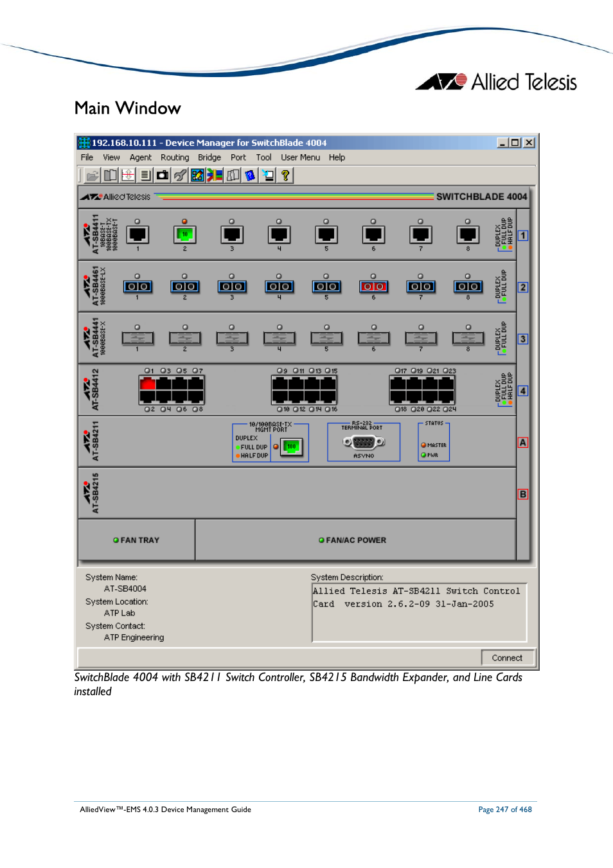Select port 8 on the AT-SB4411 card
Screen dimensions: 613x868
click(468, 235)
